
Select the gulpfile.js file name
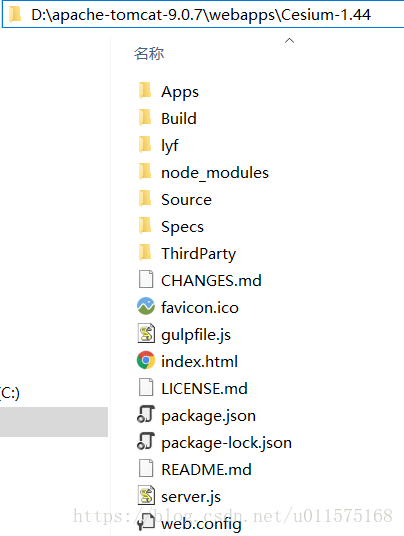click(x=196, y=335)
